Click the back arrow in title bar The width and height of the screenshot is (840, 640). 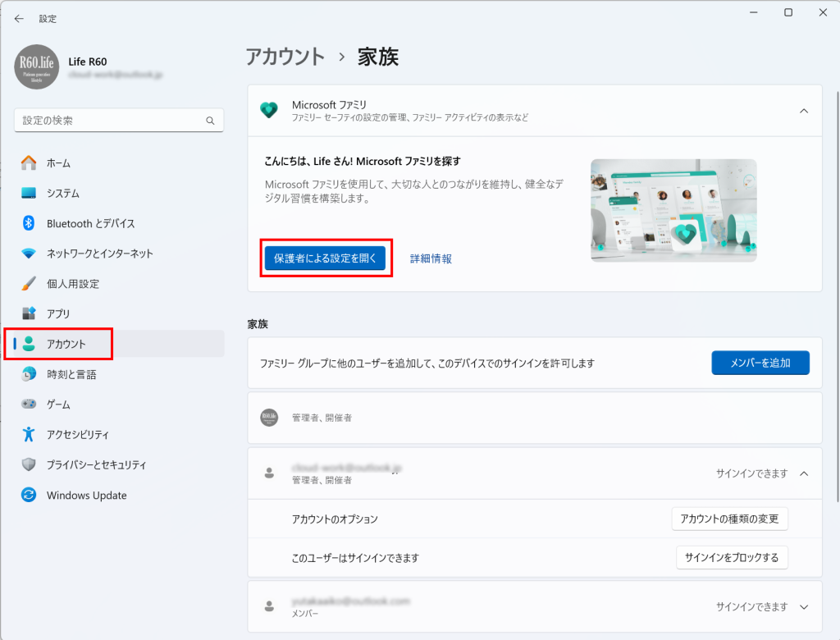(x=19, y=18)
